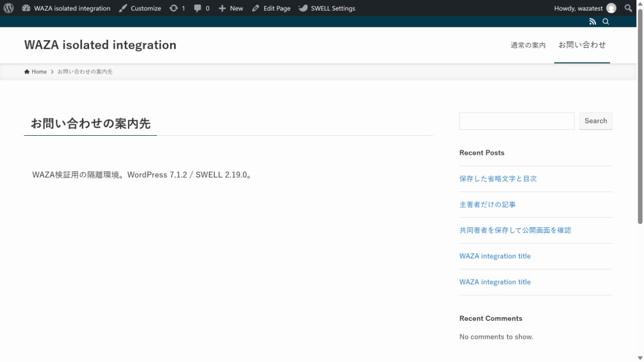Open WAZA isolated integration admin menu
Screen dimensions: 644x362
(x=66, y=8)
